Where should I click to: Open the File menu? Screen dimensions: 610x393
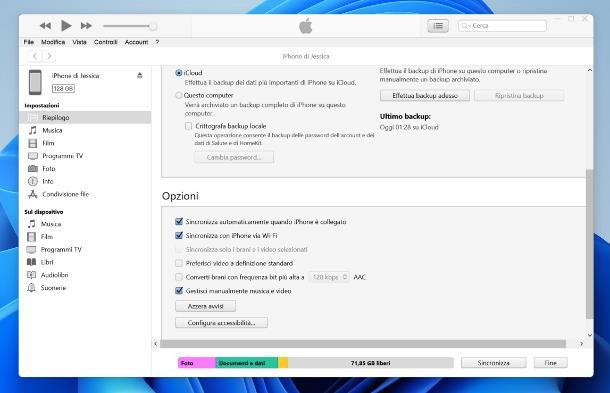click(x=29, y=42)
